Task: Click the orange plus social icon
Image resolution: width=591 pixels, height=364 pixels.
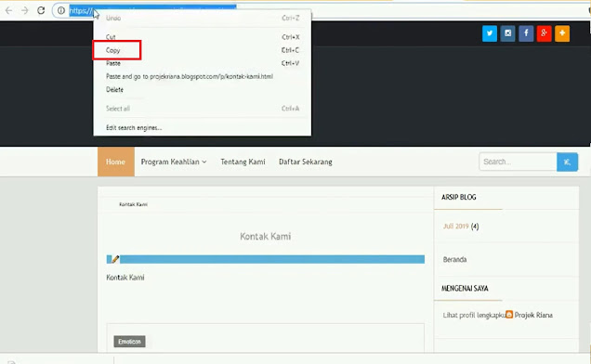Action: pos(562,33)
